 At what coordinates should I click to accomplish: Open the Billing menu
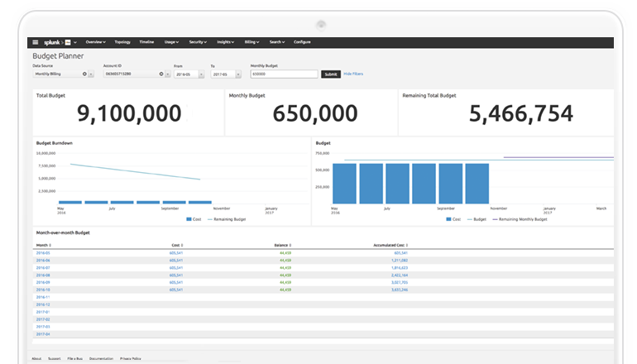click(x=251, y=42)
